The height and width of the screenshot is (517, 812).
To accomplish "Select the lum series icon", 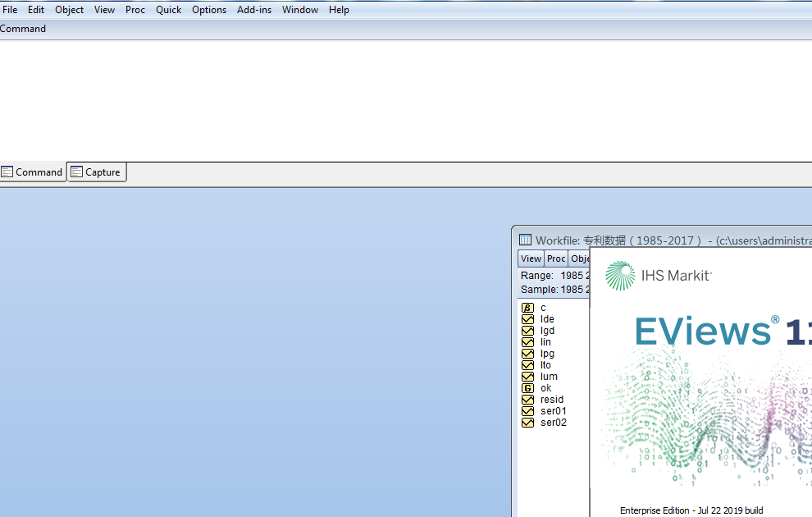I will coord(527,377).
